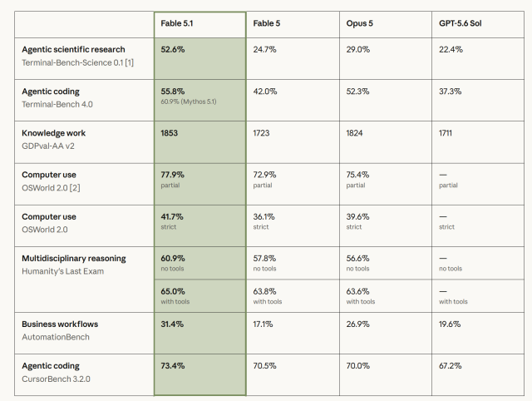Click the Multidisciplinary reasoning row label

coord(74,259)
